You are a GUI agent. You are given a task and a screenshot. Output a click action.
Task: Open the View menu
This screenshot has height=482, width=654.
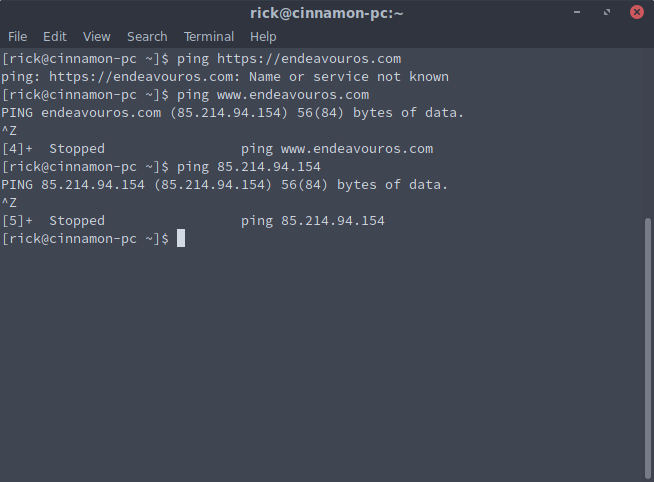(96, 37)
